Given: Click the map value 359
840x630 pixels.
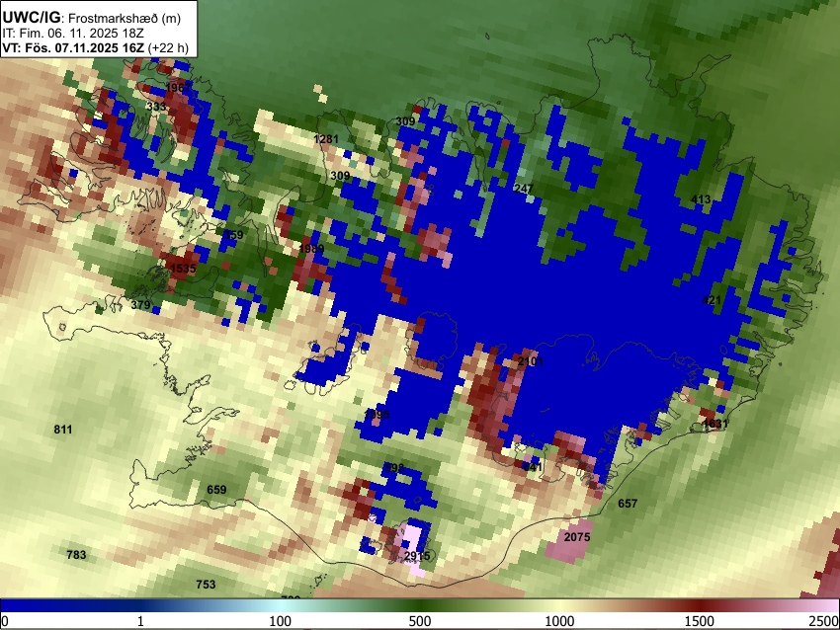Looking at the screenshot, I should (x=233, y=234).
